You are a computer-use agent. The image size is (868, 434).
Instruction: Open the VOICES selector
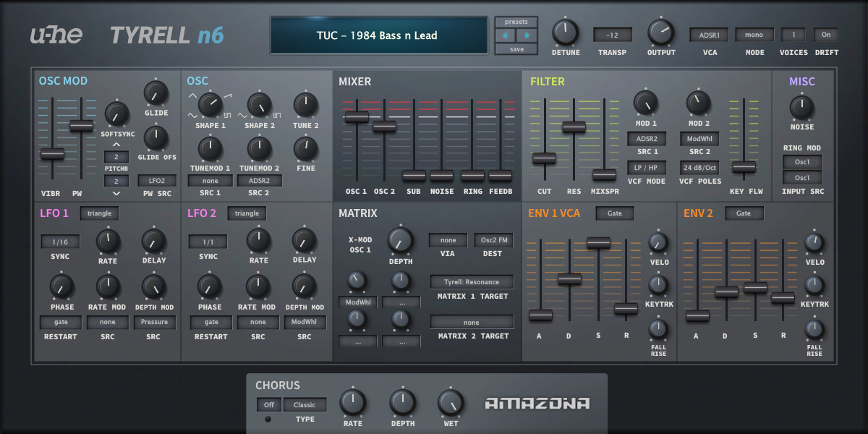[x=793, y=34]
